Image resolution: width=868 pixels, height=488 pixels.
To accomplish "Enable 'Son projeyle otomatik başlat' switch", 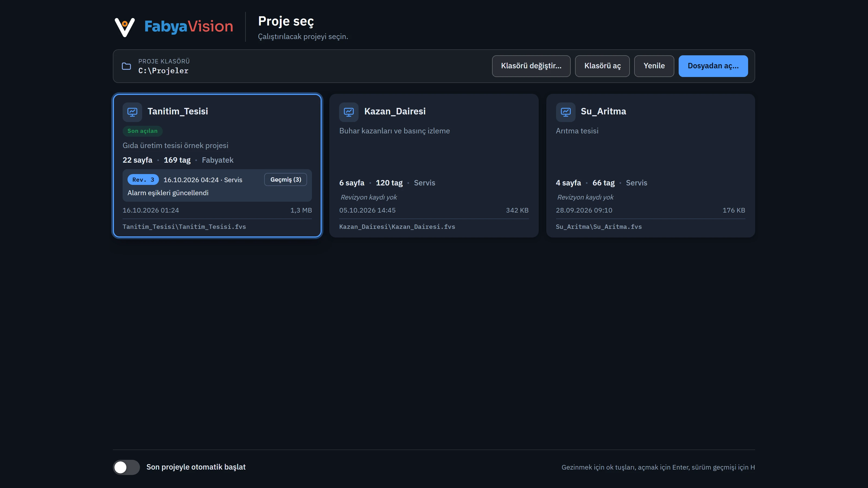I will pos(126,467).
